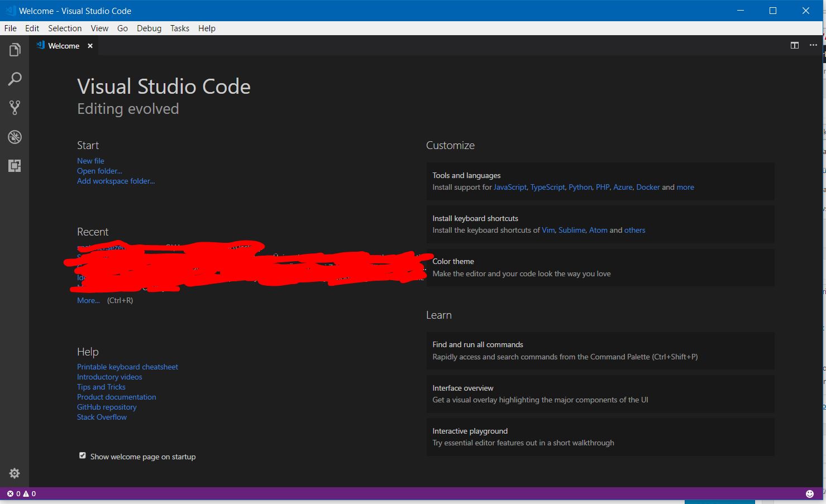Open the Edit menu
The image size is (826, 504).
coord(32,28)
